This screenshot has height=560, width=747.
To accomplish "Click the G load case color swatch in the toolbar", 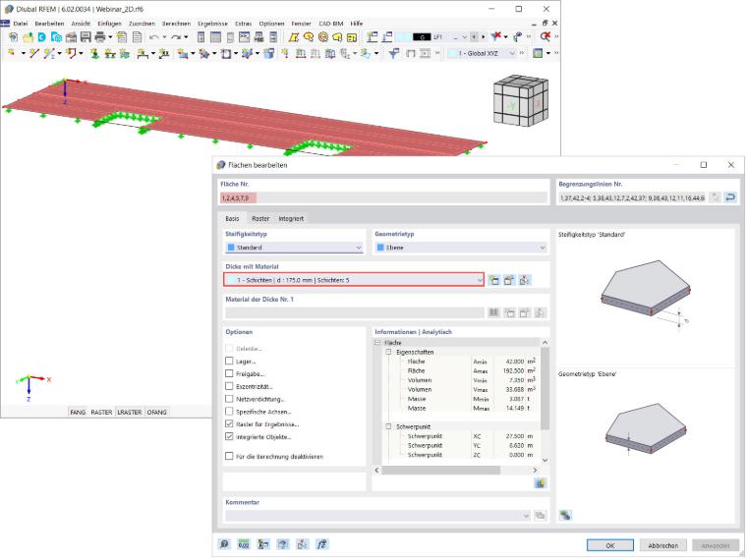I will (x=422, y=36).
